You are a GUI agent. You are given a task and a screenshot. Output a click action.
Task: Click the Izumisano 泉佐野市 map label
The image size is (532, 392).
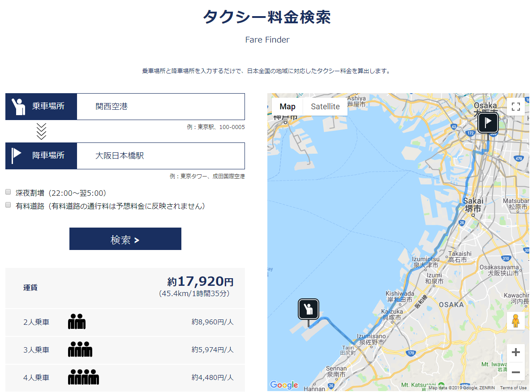(371, 339)
